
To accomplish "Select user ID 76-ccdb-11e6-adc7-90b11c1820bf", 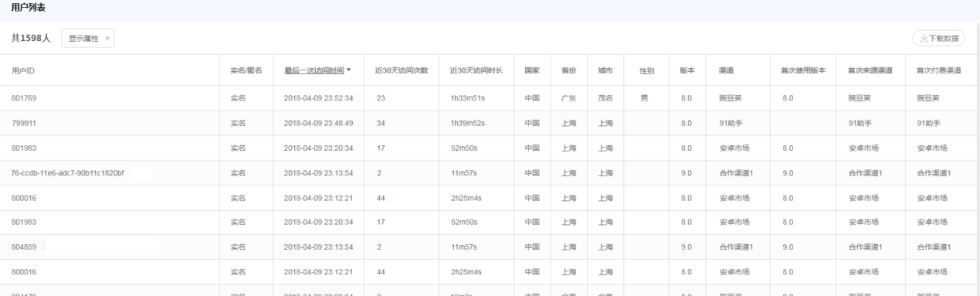I will (x=67, y=172).
